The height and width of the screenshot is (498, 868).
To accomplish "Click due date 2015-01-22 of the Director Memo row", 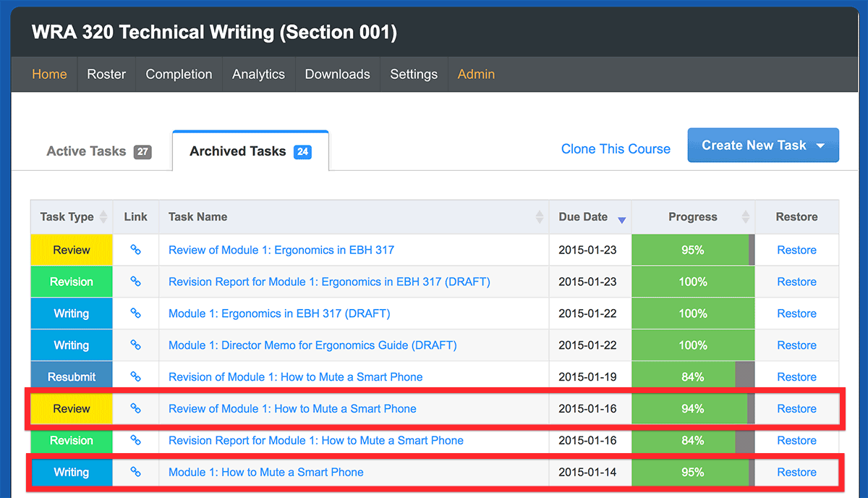I will coord(588,345).
